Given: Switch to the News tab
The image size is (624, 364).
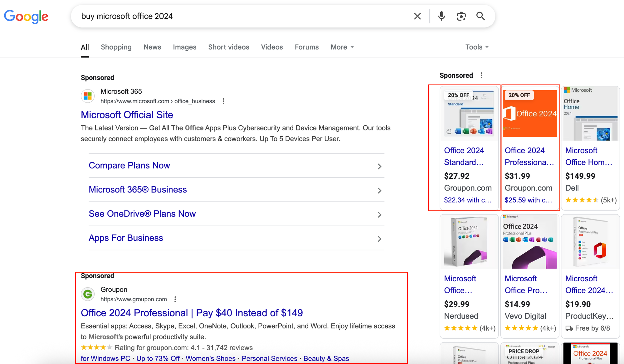Looking at the screenshot, I should point(152,47).
